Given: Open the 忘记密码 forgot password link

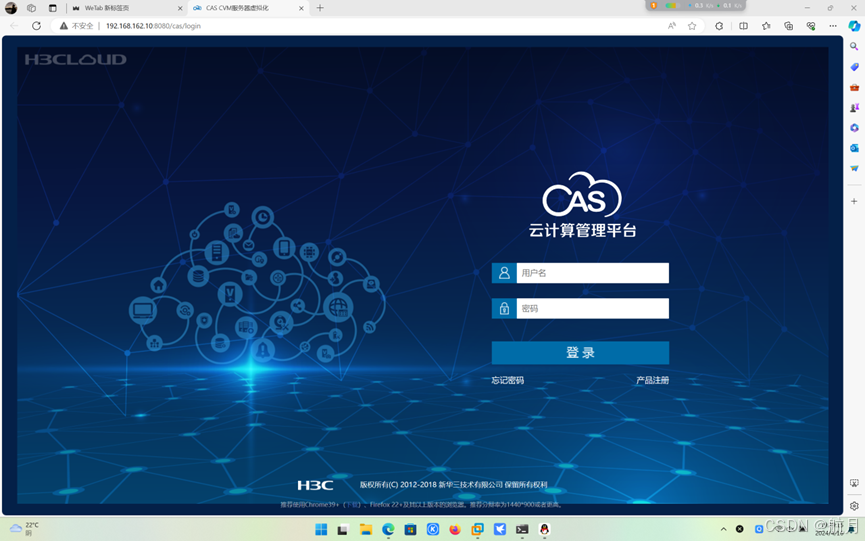Looking at the screenshot, I should [x=508, y=380].
